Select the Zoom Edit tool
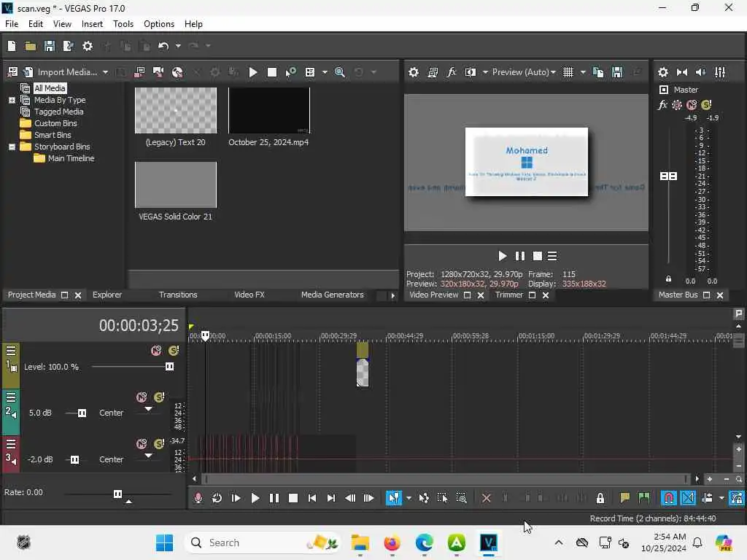The width and height of the screenshot is (747, 560). pyautogui.click(x=462, y=498)
